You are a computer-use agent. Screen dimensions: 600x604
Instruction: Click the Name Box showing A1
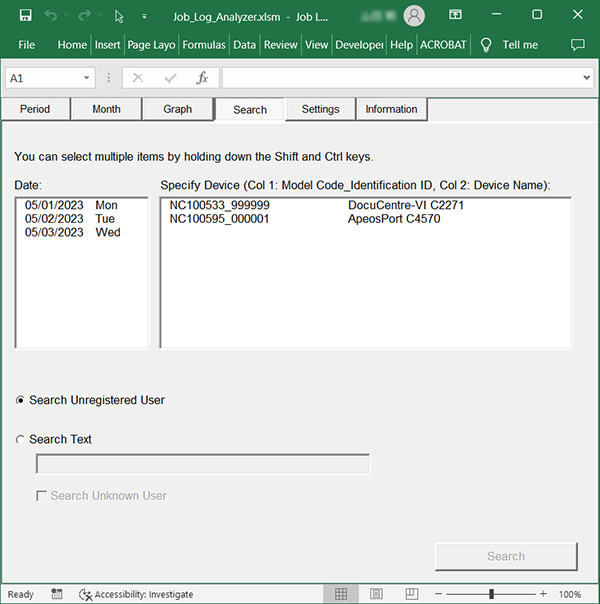click(44, 78)
